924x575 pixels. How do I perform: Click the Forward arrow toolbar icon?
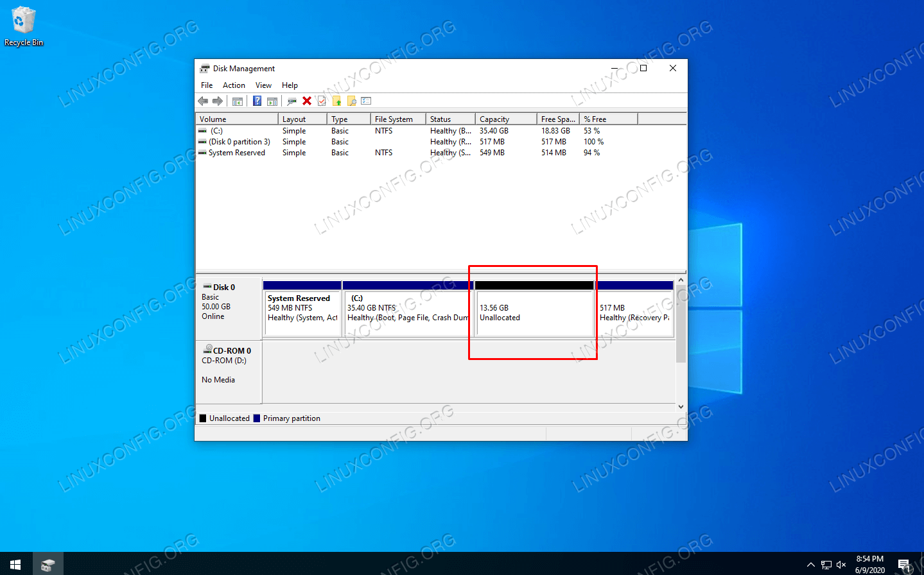218,101
